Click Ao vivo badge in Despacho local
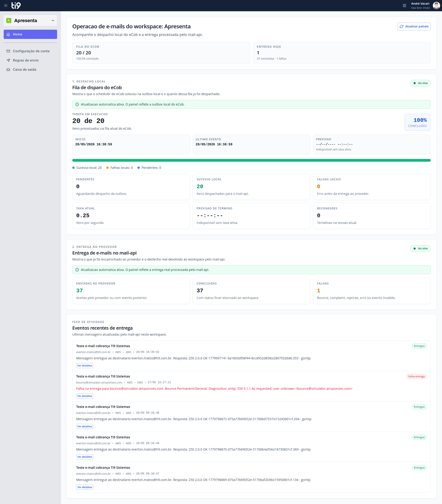 click(x=420, y=83)
